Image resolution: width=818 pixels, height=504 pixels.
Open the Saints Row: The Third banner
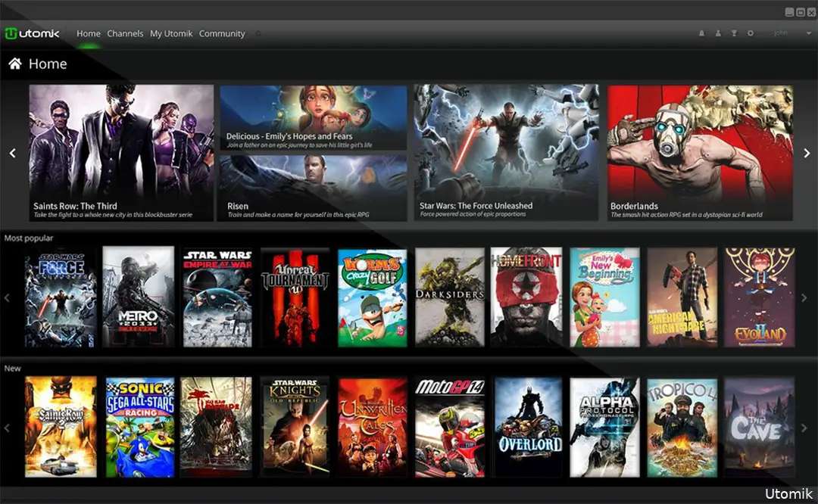(x=121, y=153)
